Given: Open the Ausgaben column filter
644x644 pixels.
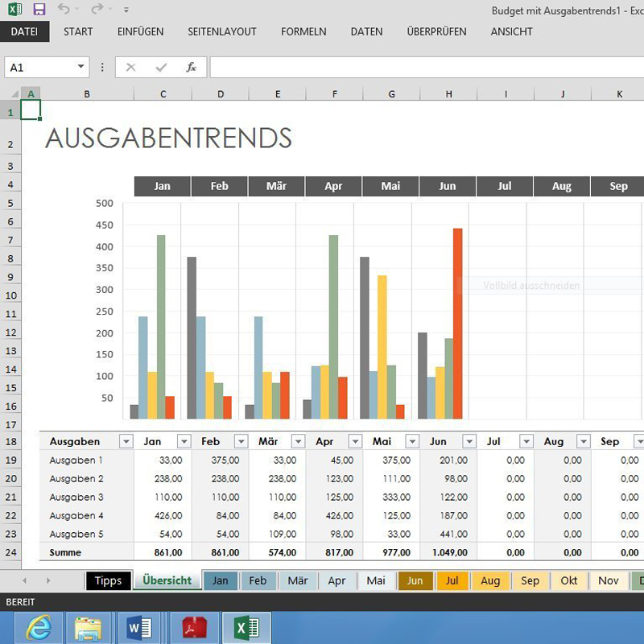Looking at the screenshot, I should coord(126,441).
